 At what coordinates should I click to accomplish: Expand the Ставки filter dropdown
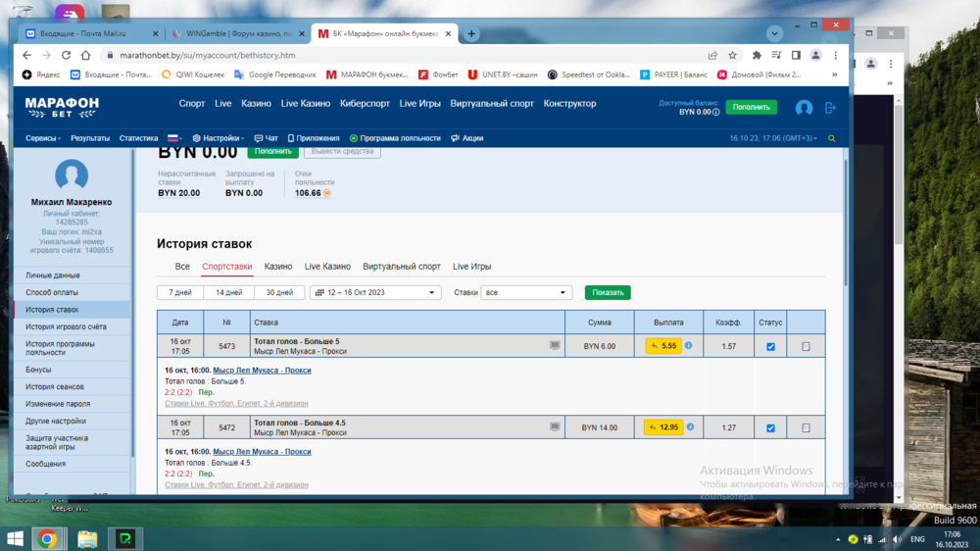pos(525,292)
